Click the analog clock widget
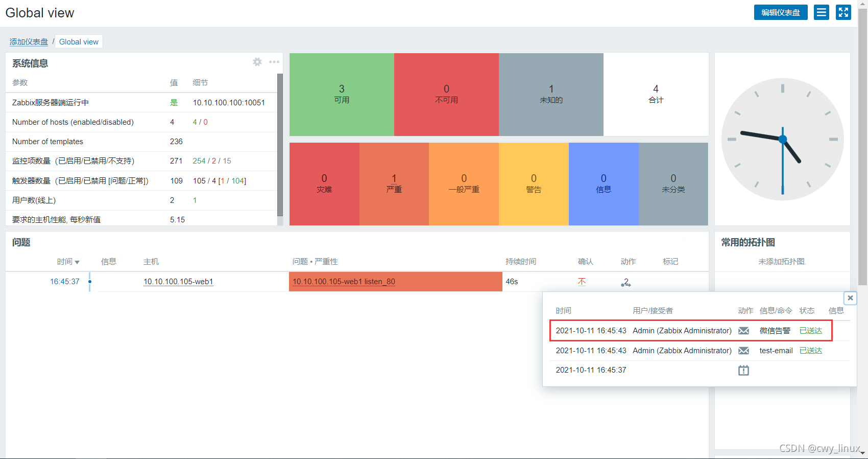 pyautogui.click(x=782, y=139)
